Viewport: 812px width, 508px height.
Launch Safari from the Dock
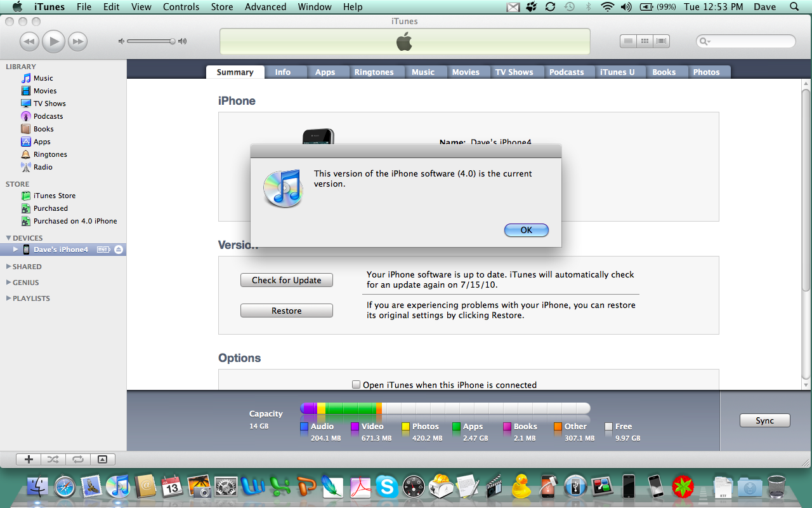[x=65, y=487]
